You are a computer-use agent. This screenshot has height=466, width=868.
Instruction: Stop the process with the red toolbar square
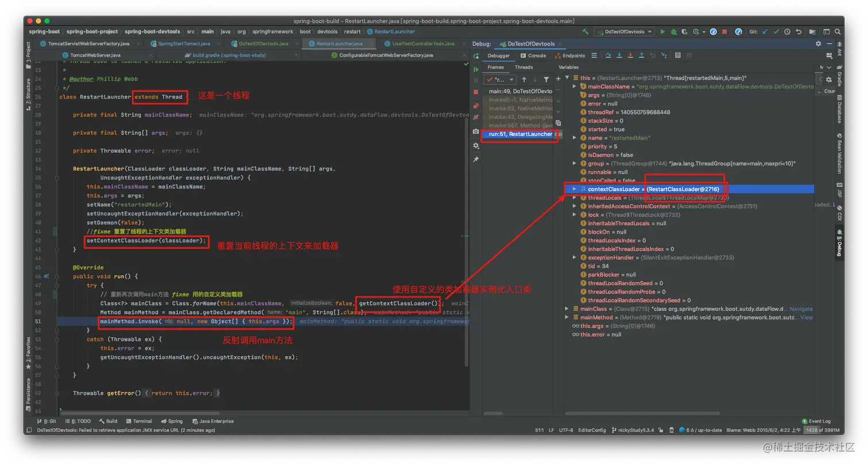[724, 32]
